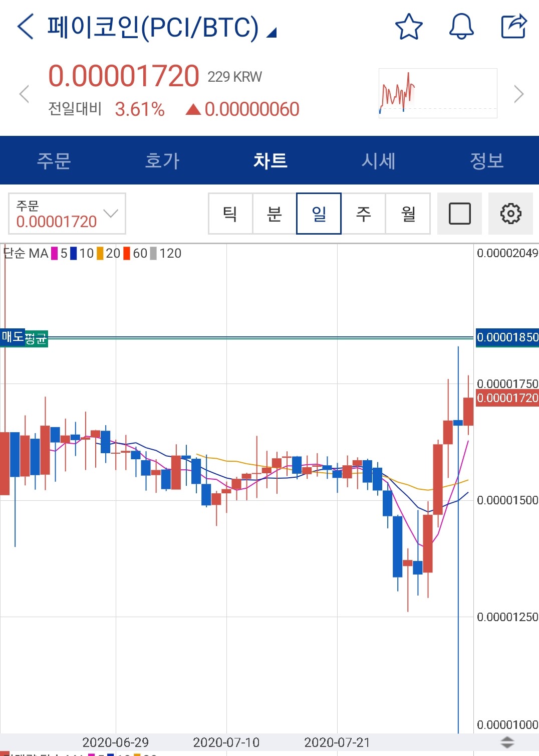
Task: Add coin to favorites with star icon
Action: [409, 27]
